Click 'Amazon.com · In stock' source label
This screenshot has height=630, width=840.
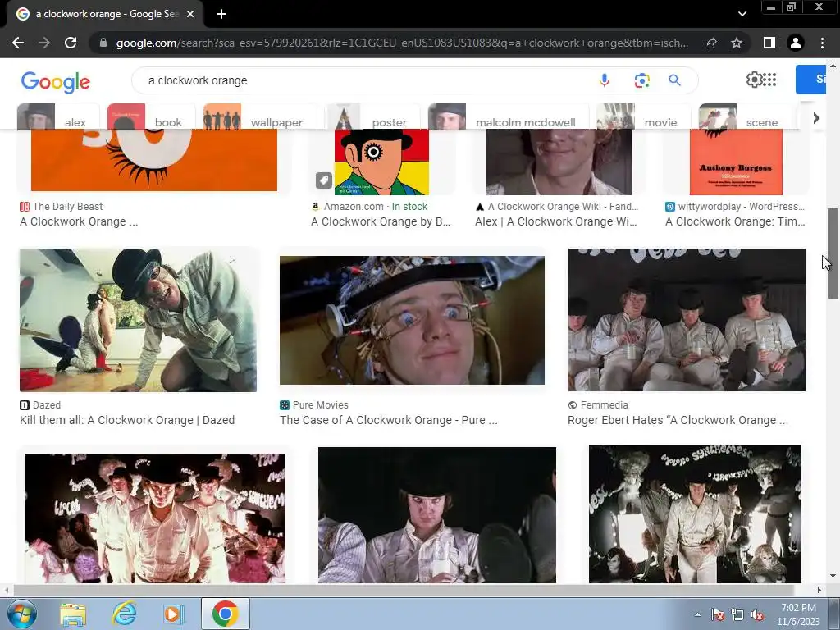tap(376, 206)
